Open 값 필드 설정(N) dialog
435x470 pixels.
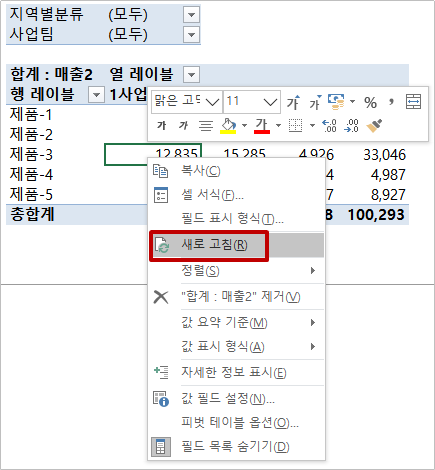[x=236, y=398]
